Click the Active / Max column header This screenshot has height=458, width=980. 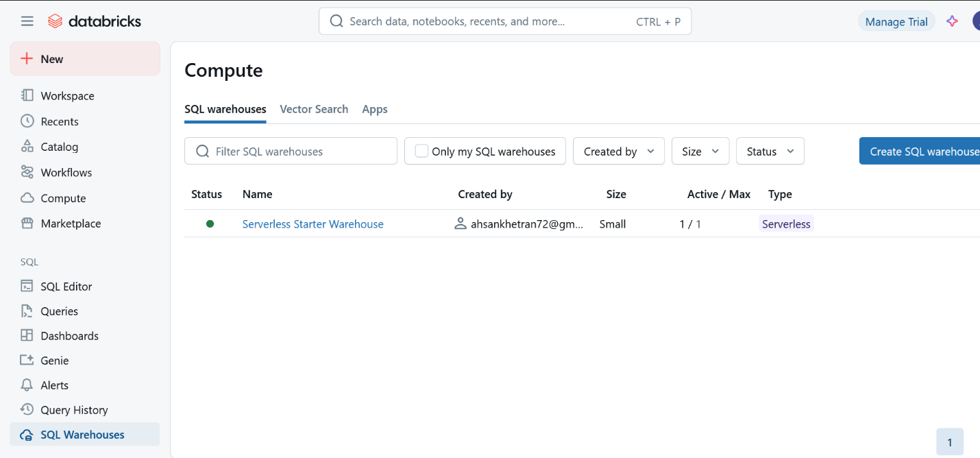(x=719, y=195)
